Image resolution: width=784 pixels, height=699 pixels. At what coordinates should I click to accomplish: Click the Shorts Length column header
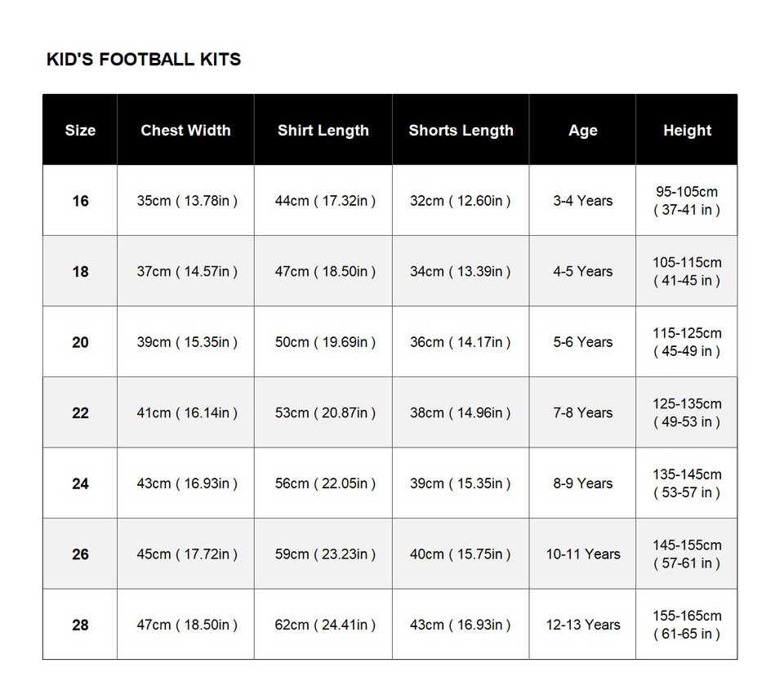tap(461, 130)
